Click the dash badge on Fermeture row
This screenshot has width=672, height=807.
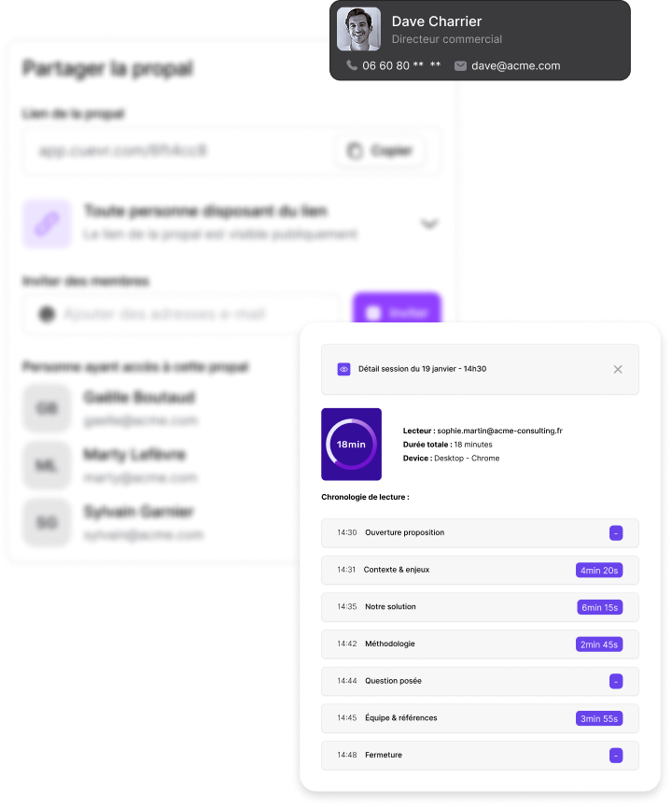click(x=616, y=755)
